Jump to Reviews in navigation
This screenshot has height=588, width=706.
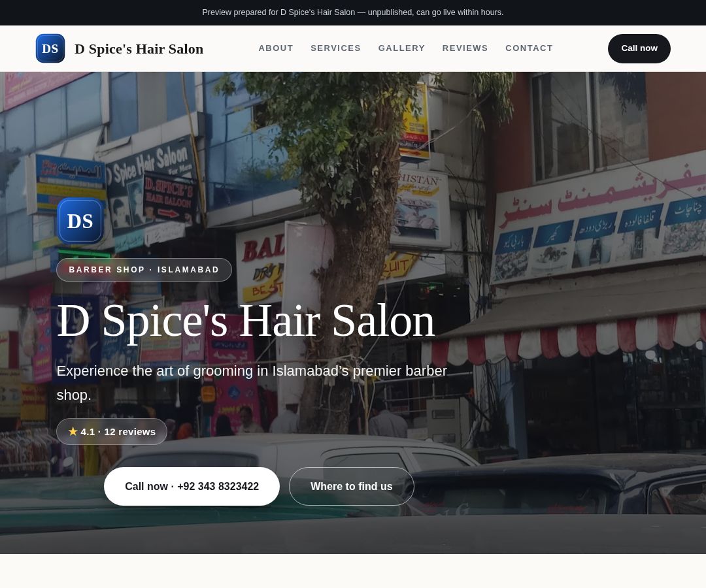(x=465, y=48)
